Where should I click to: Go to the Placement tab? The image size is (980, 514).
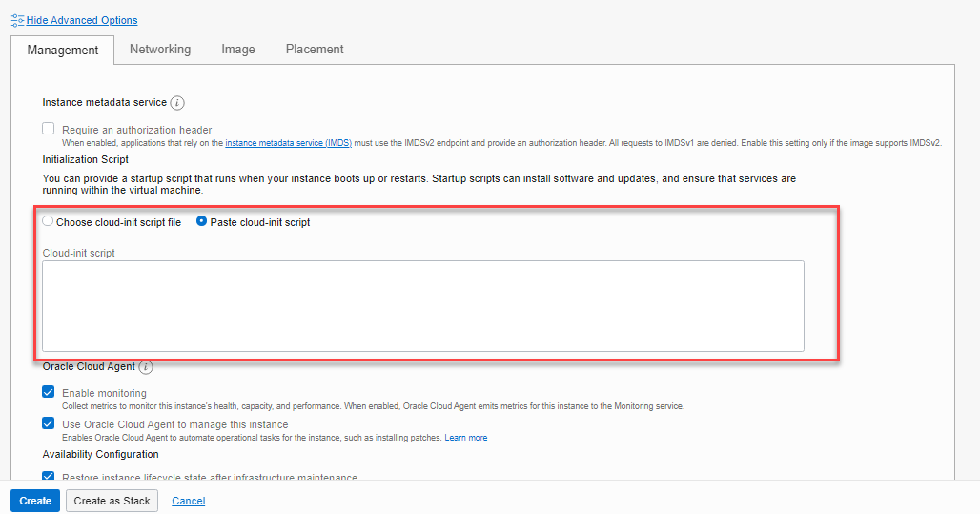(x=315, y=50)
